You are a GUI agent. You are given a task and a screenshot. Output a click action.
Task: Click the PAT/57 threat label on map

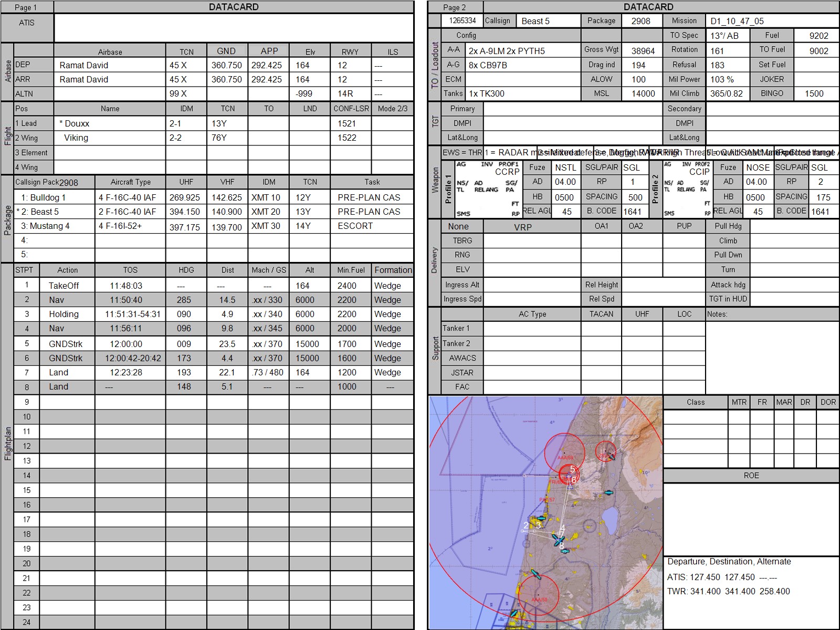point(547,500)
